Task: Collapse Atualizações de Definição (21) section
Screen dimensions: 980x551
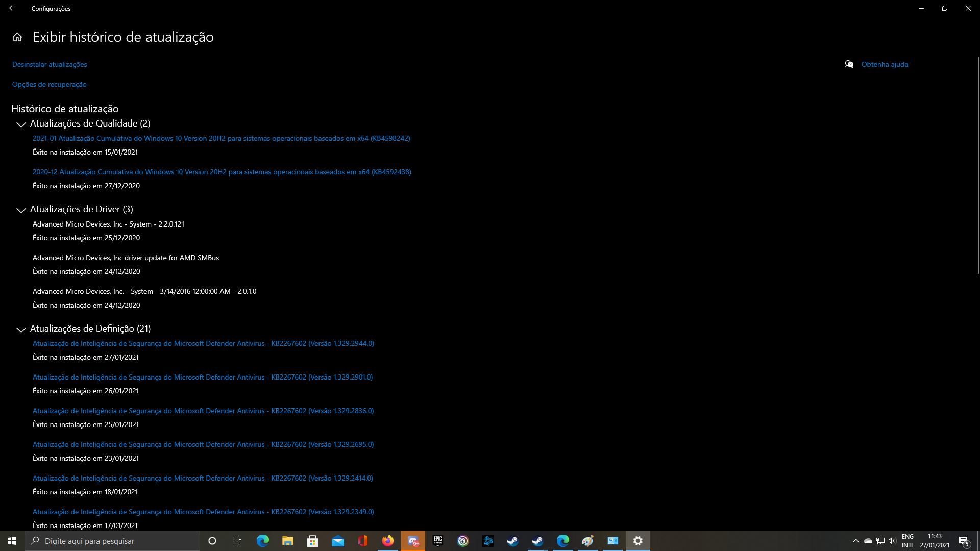Action: pos(21,329)
